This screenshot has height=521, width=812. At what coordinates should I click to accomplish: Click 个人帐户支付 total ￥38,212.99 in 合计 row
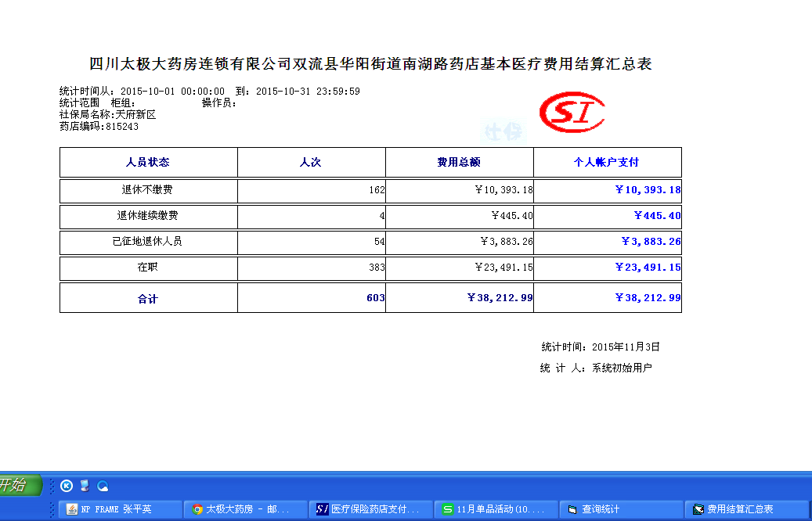(648, 298)
